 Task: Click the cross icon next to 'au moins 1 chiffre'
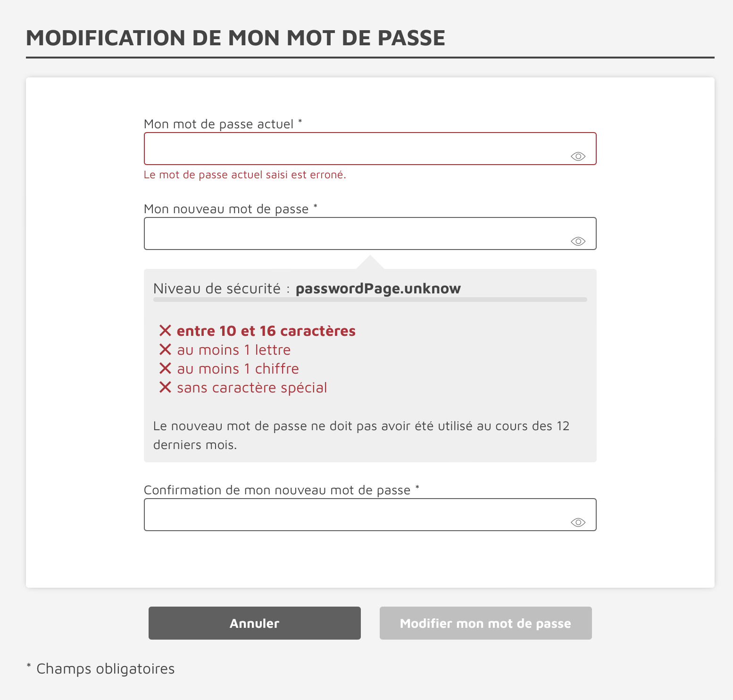(x=165, y=368)
